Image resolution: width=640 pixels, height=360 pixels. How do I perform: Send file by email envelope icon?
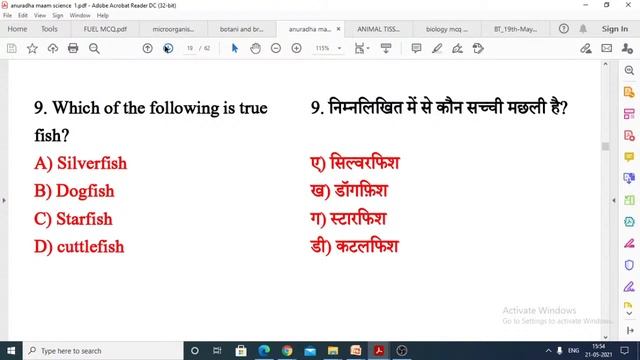pyautogui.click(x=607, y=49)
